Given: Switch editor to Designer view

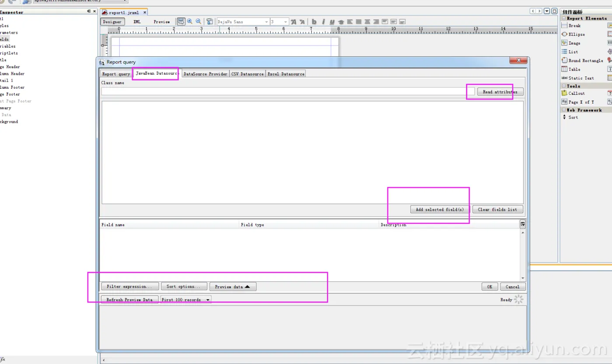Looking at the screenshot, I should [x=112, y=22].
